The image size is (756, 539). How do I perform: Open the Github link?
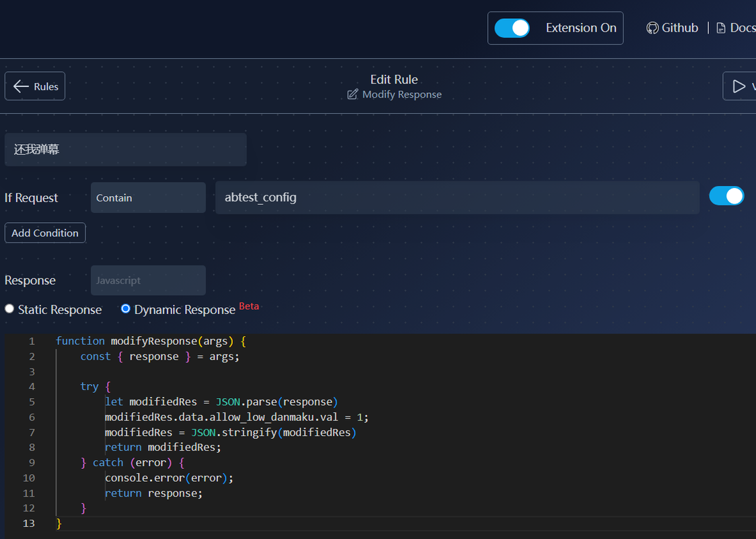click(673, 28)
